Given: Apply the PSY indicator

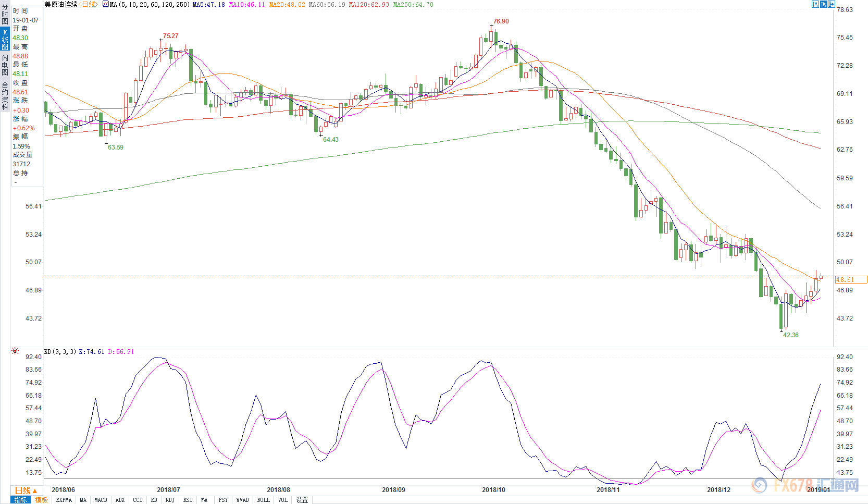Looking at the screenshot, I should (224, 500).
